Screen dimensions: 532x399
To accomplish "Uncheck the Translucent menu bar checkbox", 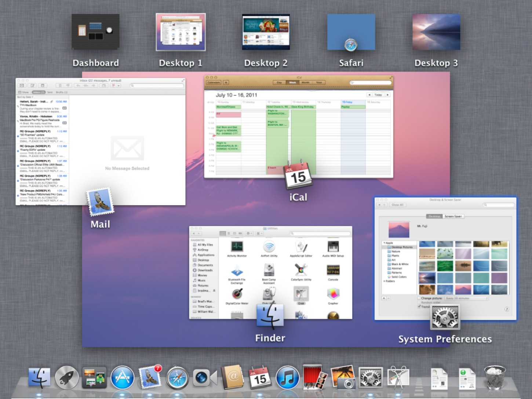I will coord(419,307).
